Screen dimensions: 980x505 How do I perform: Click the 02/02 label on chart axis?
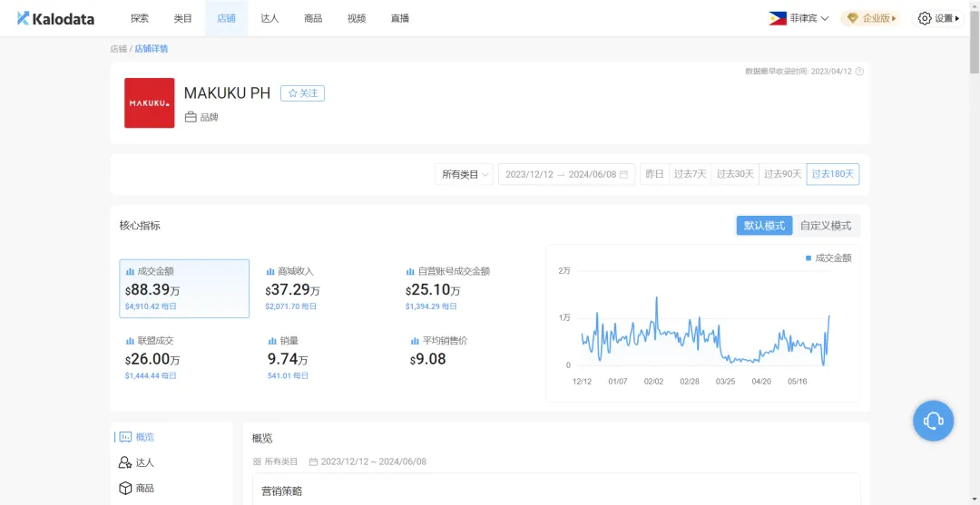pyautogui.click(x=653, y=382)
